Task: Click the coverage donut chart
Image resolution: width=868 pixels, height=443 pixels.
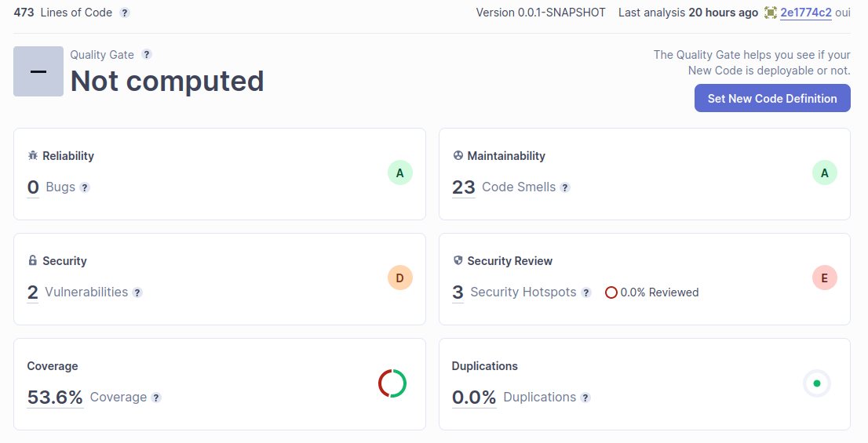Action: click(392, 383)
